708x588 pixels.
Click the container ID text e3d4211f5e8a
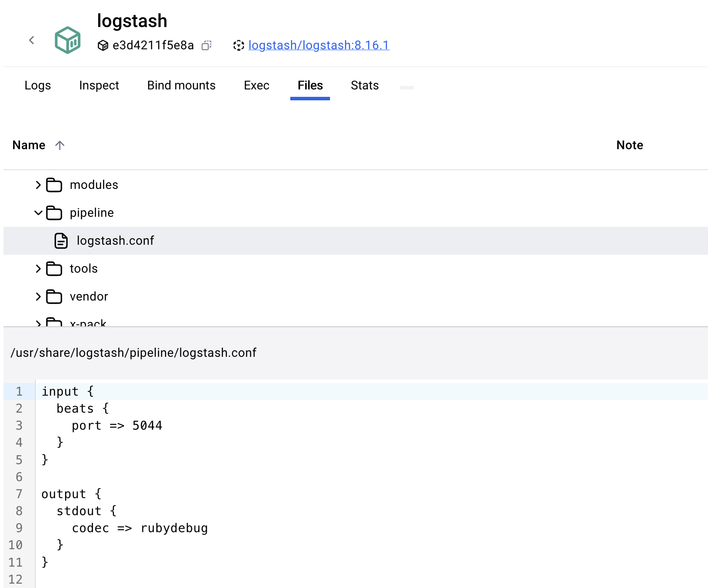click(x=153, y=45)
